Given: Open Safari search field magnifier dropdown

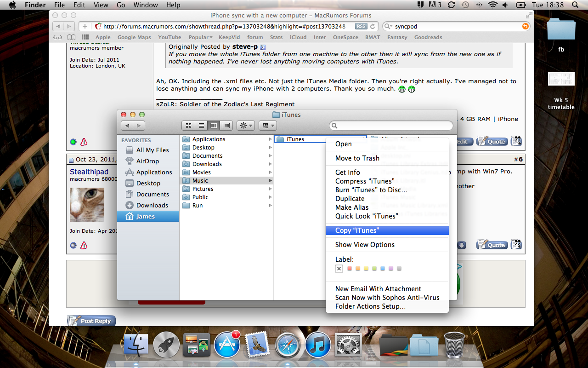Looking at the screenshot, I should (388, 26).
